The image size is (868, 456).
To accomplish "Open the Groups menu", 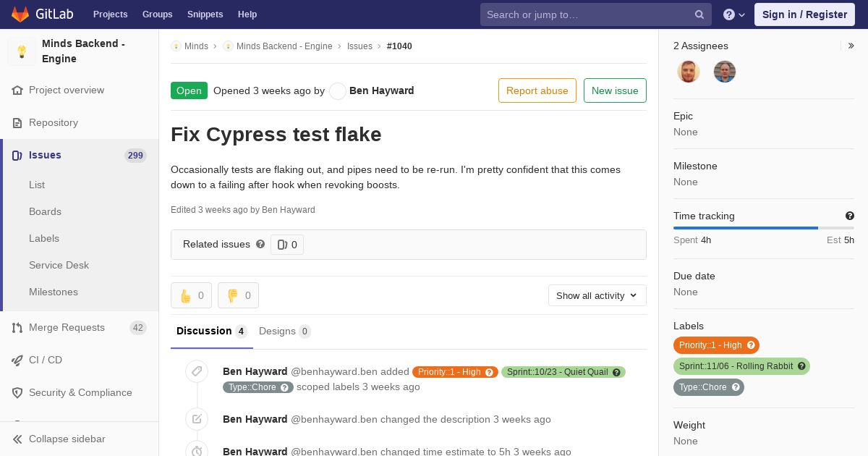I will tap(157, 14).
